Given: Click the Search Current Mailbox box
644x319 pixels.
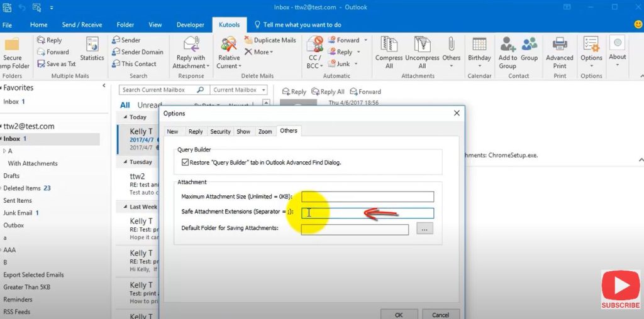Looking at the screenshot, I should (164, 90).
